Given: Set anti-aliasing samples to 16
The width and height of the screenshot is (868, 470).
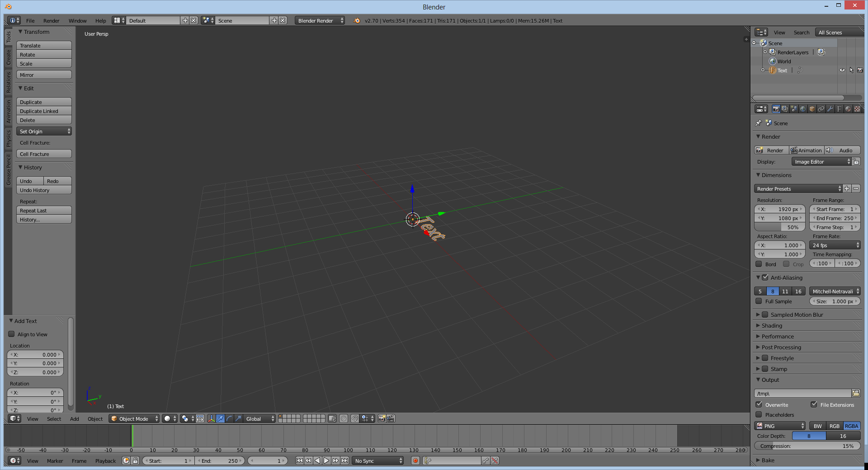Looking at the screenshot, I should click(x=798, y=291).
